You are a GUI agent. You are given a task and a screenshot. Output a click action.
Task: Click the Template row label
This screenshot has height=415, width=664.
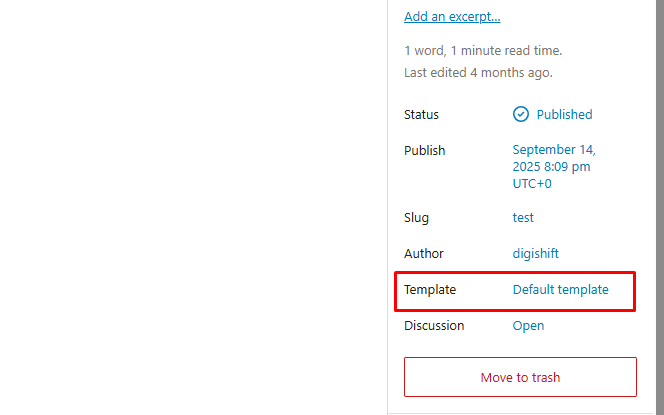(429, 290)
